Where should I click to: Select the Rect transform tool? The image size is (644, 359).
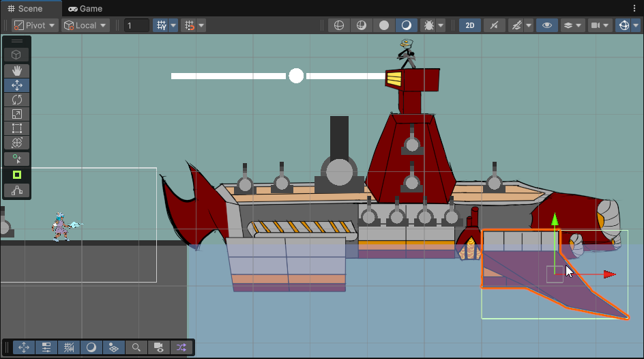tap(17, 128)
